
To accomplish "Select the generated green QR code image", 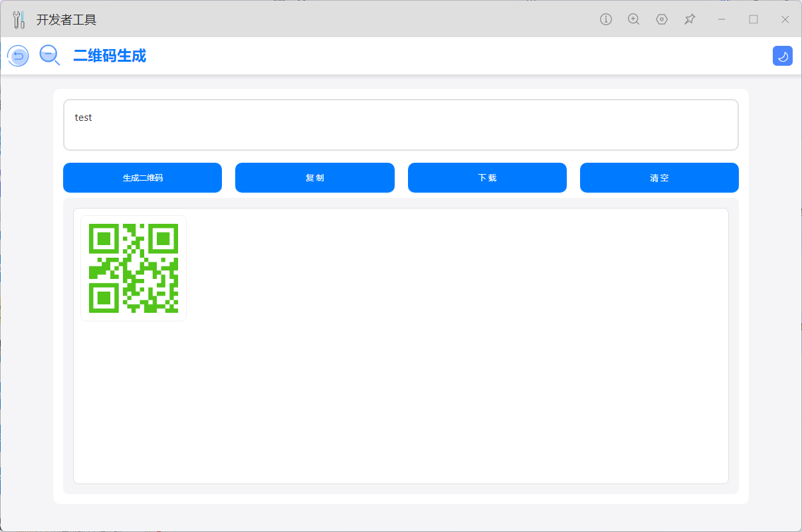I will (x=134, y=268).
